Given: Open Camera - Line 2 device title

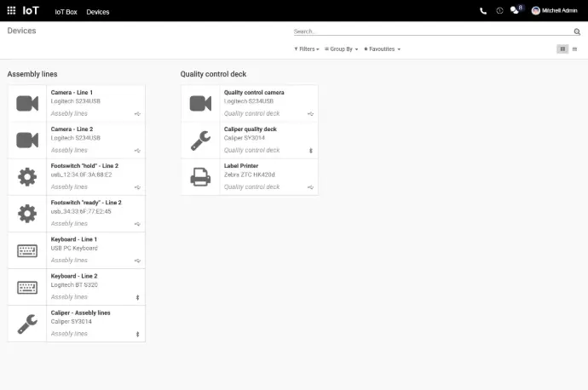Looking at the screenshot, I should point(72,129).
